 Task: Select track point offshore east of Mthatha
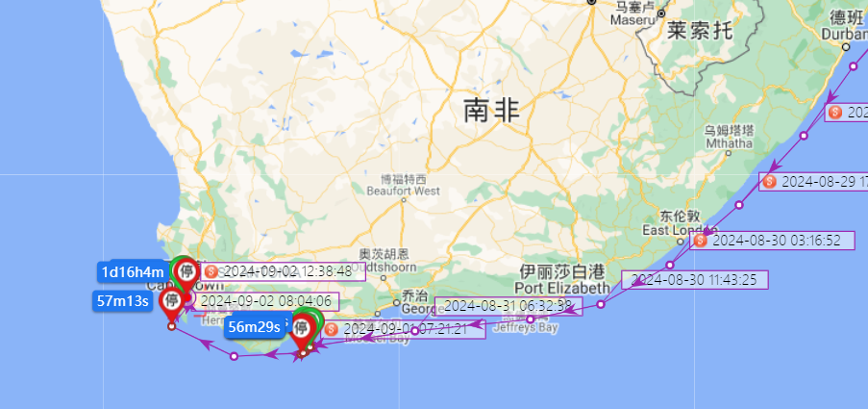(x=804, y=136)
